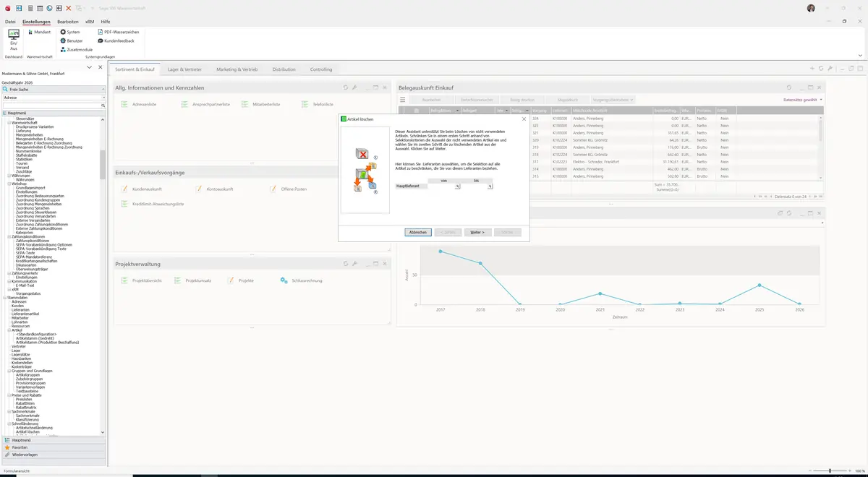The image size is (868, 477).
Task: Open PDF-Wasserzeichen settings
Action: (x=118, y=33)
